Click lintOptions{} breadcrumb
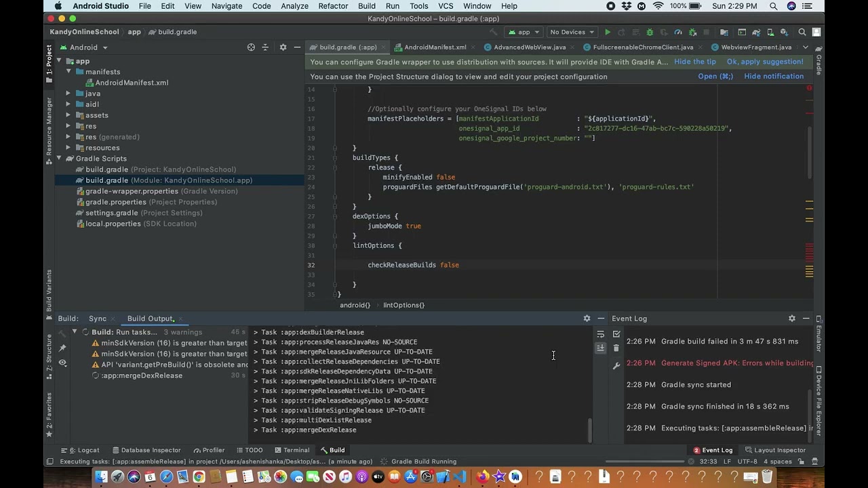Image resolution: width=868 pixels, height=488 pixels. coord(403,305)
